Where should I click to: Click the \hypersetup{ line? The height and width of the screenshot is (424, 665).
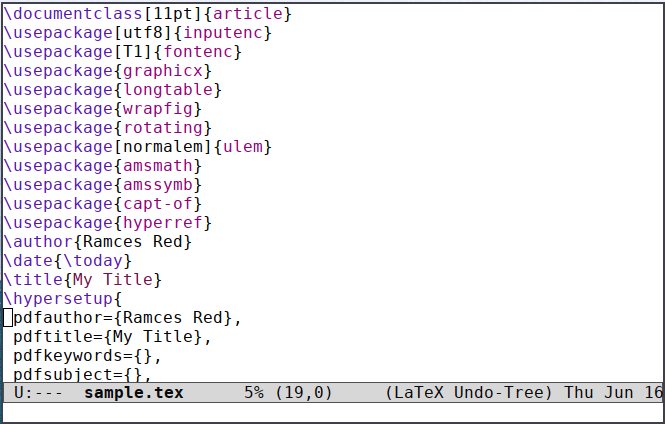63,298
